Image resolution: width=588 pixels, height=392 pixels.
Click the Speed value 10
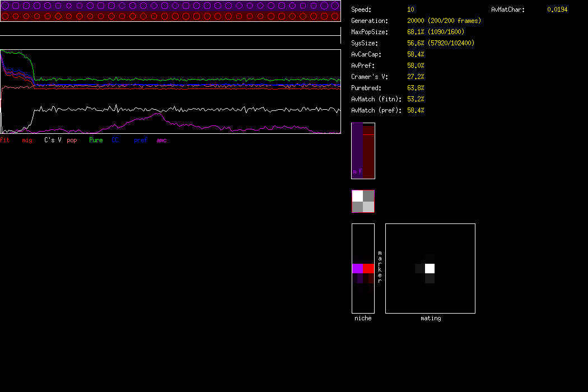point(411,10)
